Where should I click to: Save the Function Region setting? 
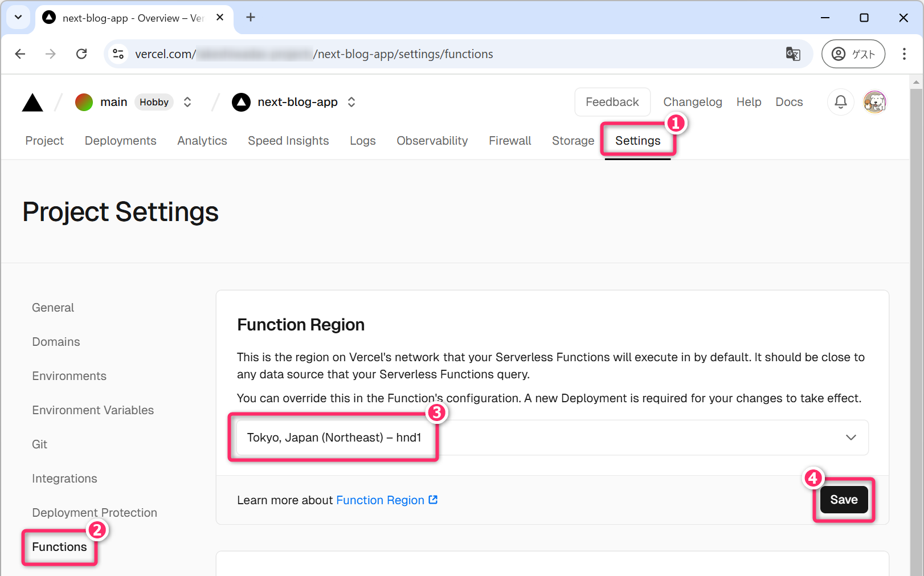pyautogui.click(x=843, y=500)
